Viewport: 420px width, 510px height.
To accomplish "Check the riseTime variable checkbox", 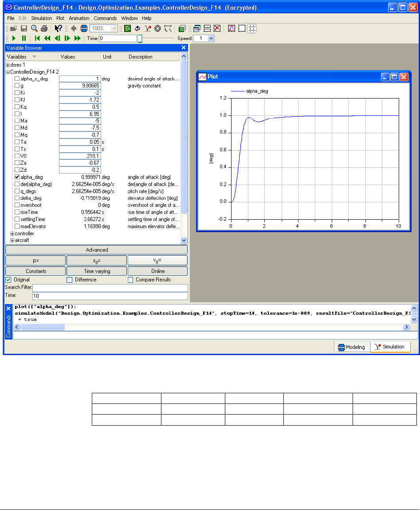I will tap(17, 212).
